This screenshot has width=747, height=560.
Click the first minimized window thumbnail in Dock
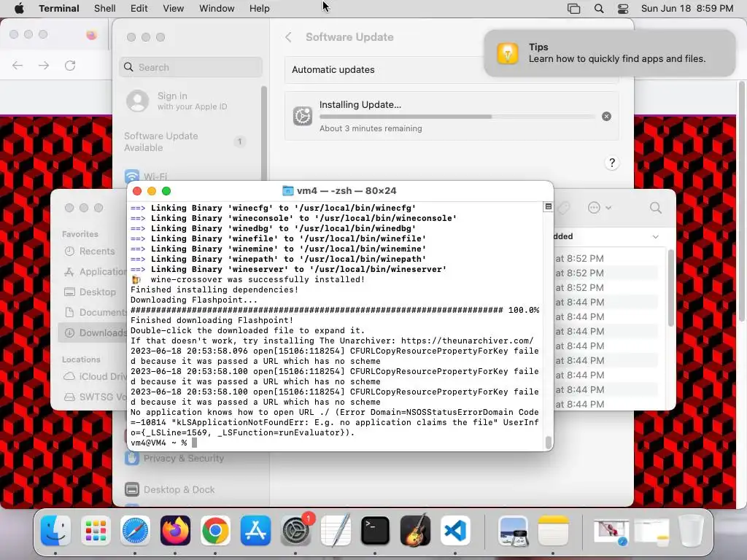click(612, 532)
